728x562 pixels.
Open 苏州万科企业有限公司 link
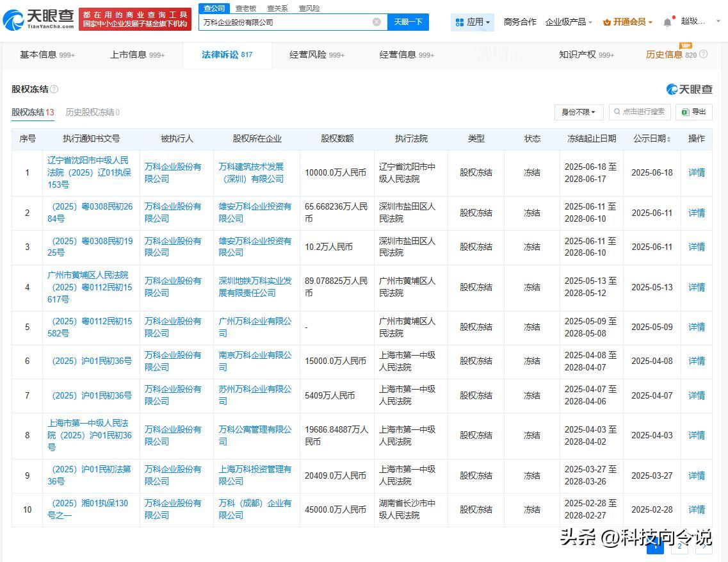pyautogui.click(x=255, y=395)
